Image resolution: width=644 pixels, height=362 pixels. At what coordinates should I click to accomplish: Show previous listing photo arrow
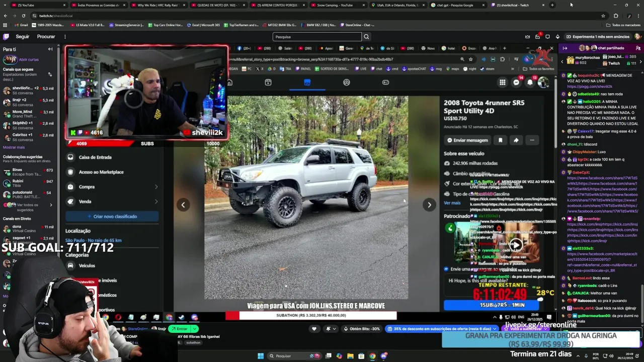(x=183, y=205)
